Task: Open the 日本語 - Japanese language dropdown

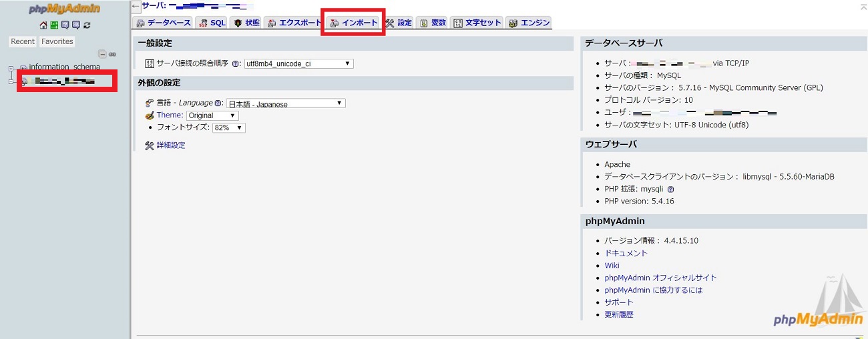Action: (285, 103)
